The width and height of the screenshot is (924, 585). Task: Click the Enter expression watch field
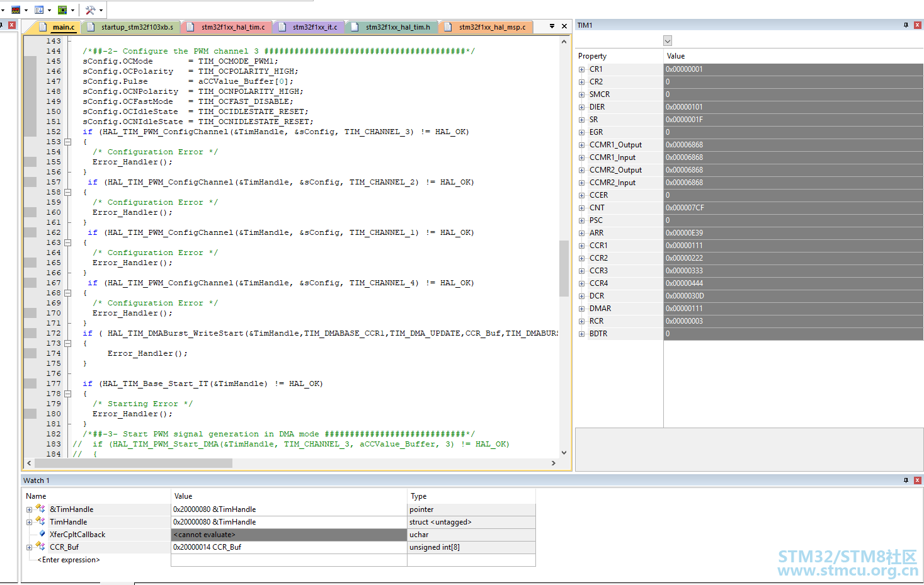(68, 560)
